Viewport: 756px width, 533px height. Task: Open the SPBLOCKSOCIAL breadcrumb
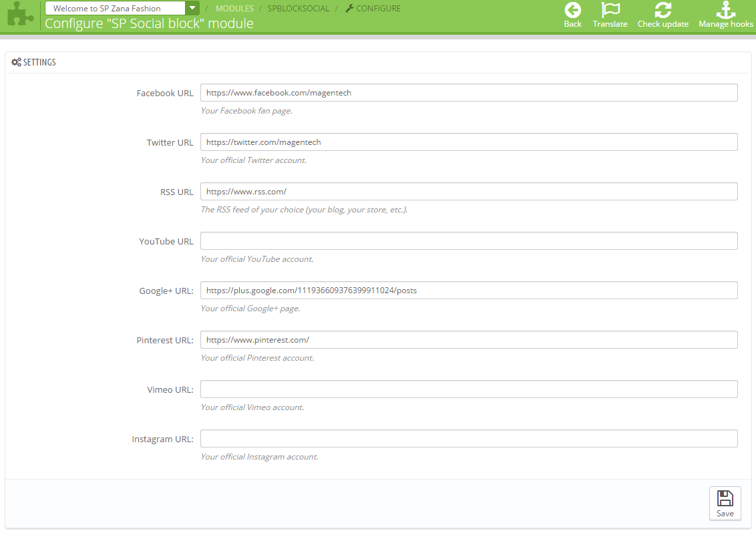click(299, 8)
